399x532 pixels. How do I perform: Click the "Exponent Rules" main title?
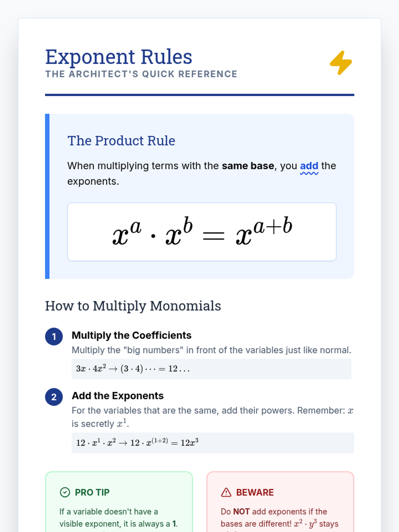click(x=119, y=57)
